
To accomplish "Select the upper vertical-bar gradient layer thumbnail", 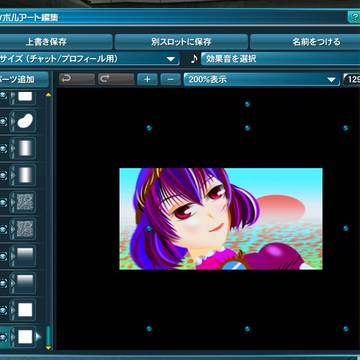I will (x=25, y=148).
